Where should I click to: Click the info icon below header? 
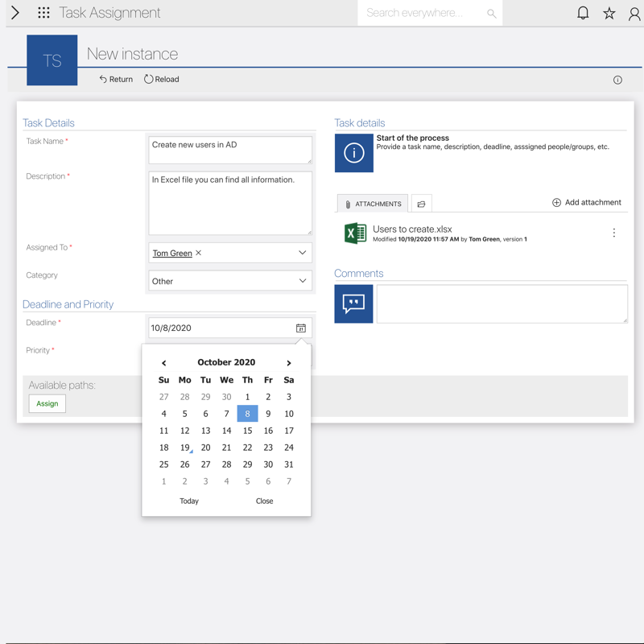(x=617, y=80)
